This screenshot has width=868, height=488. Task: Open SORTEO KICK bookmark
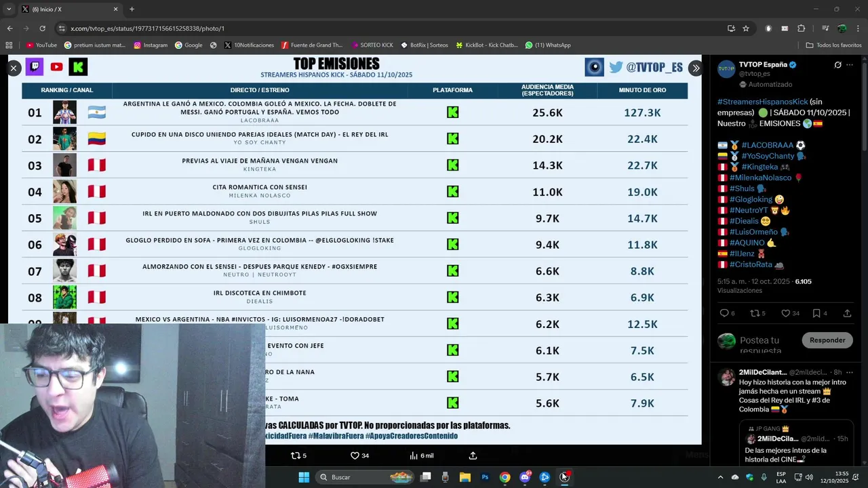click(372, 45)
